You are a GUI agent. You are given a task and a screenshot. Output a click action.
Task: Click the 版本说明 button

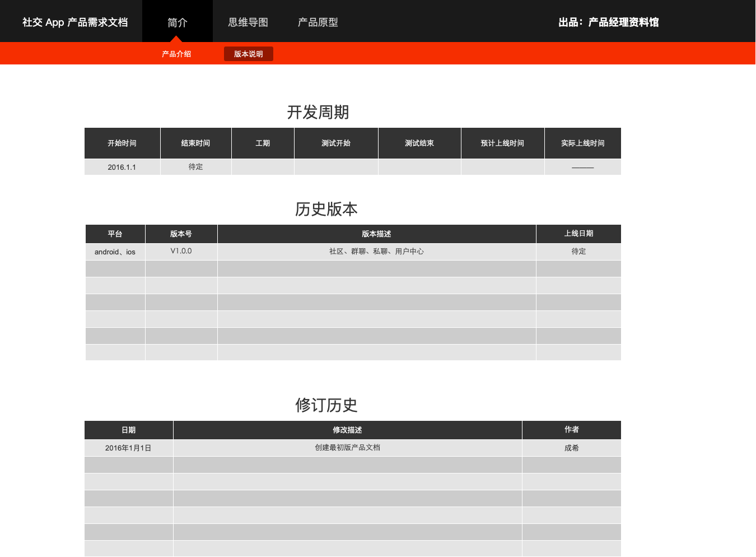[x=249, y=54]
